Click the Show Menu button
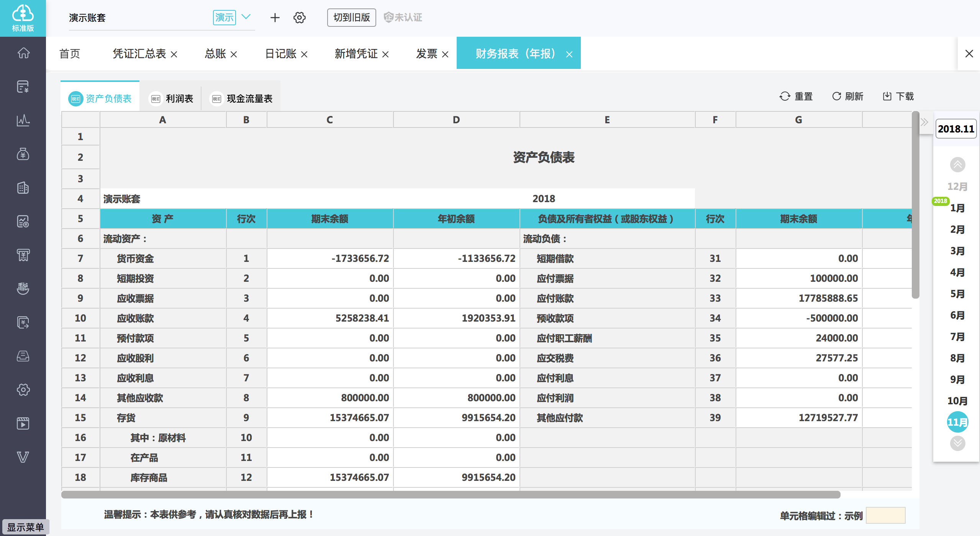This screenshot has width=980, height=536. (x=26, y=527)
